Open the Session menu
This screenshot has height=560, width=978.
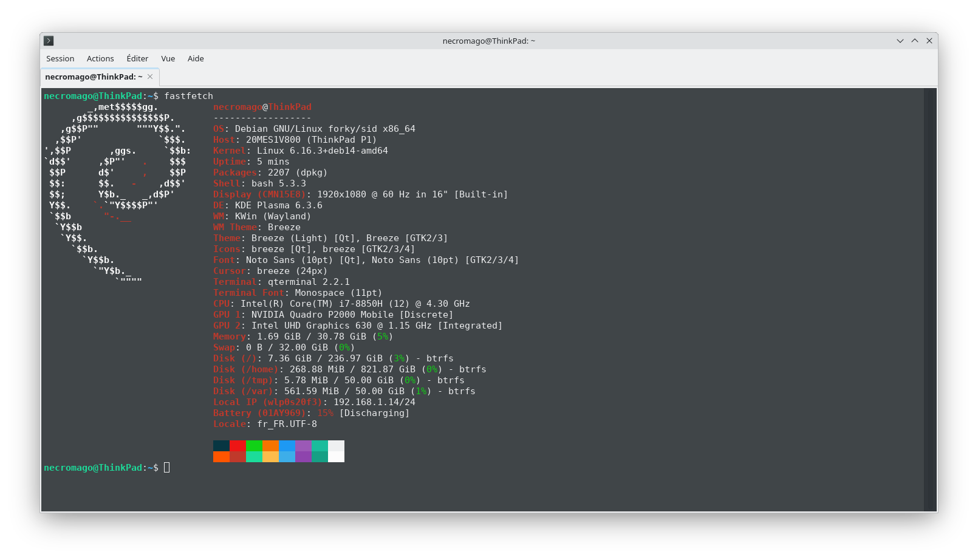click(x=60, y=58)
